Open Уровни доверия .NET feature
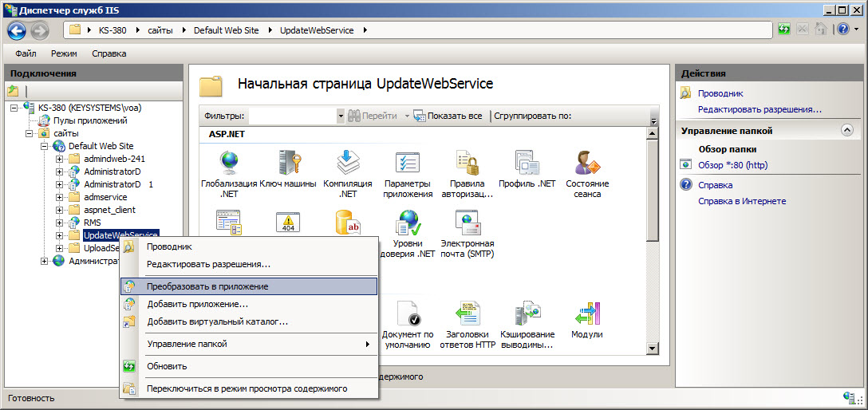This screenshot has width=868, height=410. click(408, 233)
